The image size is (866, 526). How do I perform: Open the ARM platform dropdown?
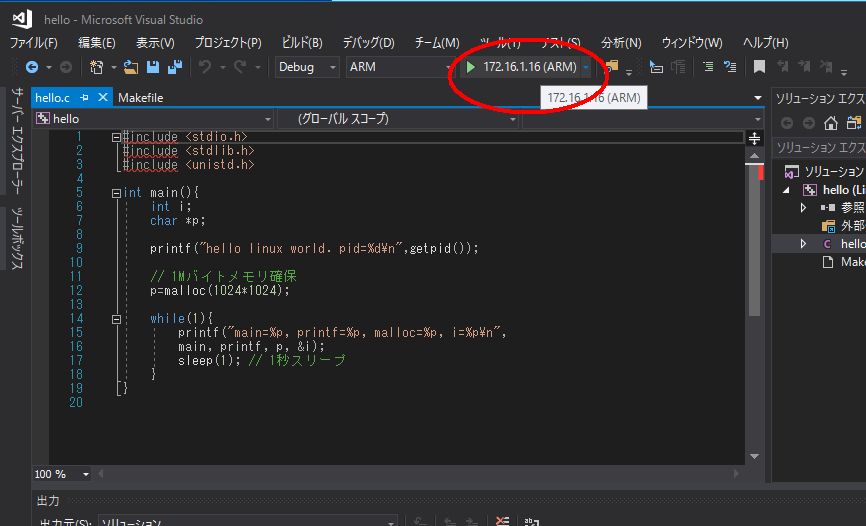pos(402,67)
